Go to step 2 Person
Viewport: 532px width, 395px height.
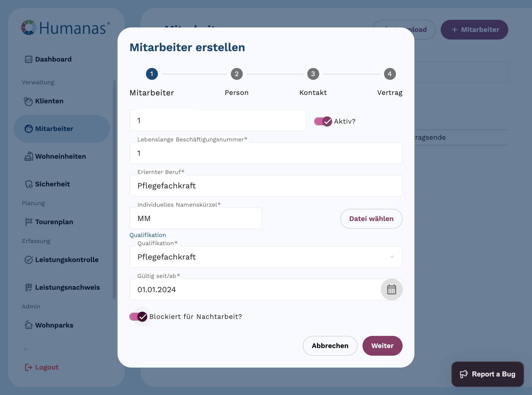click(237, 74)
